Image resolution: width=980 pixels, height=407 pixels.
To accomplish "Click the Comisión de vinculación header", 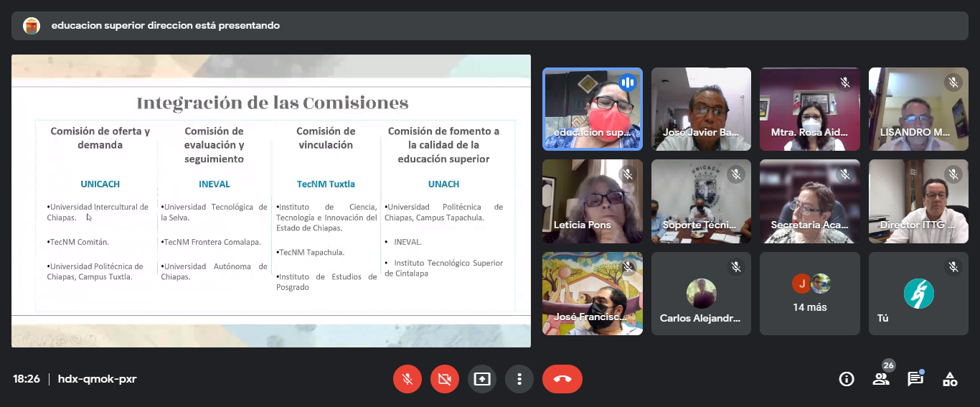I will point(326,138).
